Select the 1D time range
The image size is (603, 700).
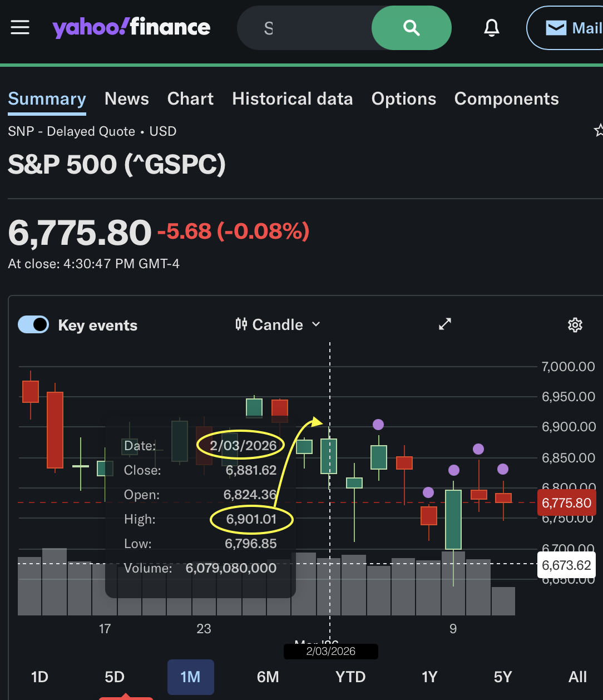pyautogui.click(x=39, y=677)
